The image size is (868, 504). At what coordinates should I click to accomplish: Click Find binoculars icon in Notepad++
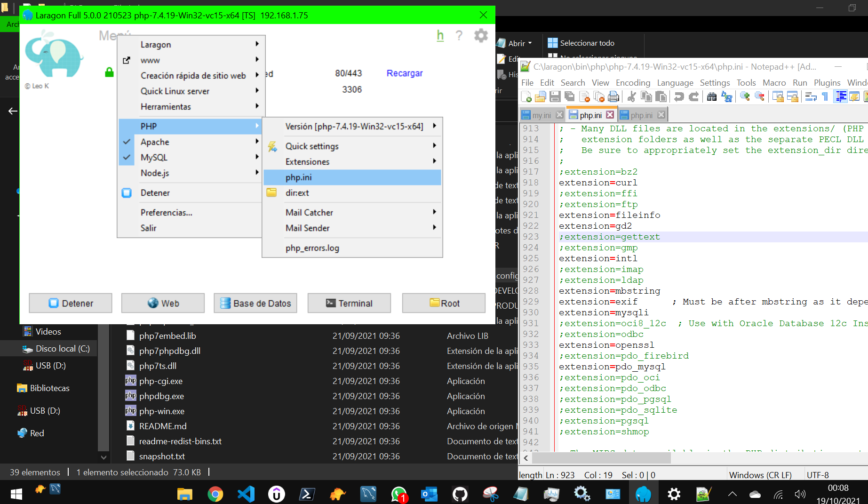(x=712, y=97)
